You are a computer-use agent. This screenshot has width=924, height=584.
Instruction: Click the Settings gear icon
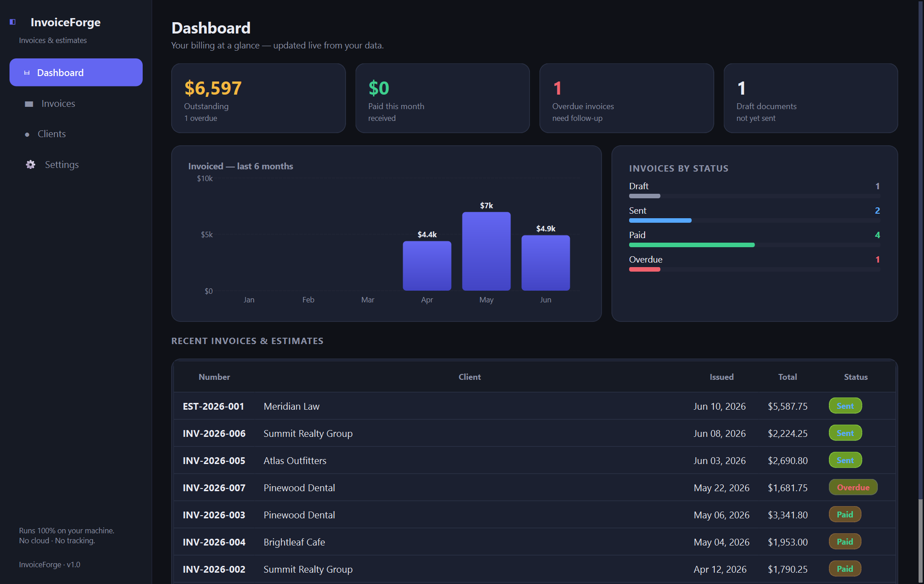[x=30, y=164]
